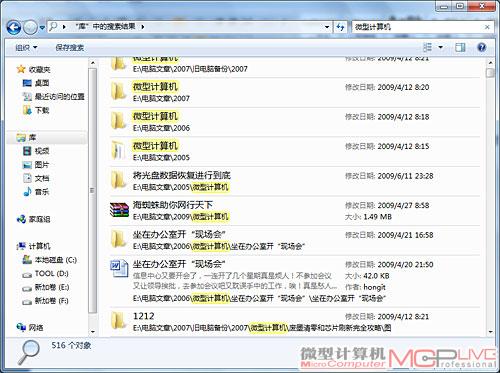This screenshot has height=373, width=500.
Task: Toggle the preview pane icon
Action: pyautogui.click(x=460, y=47)
